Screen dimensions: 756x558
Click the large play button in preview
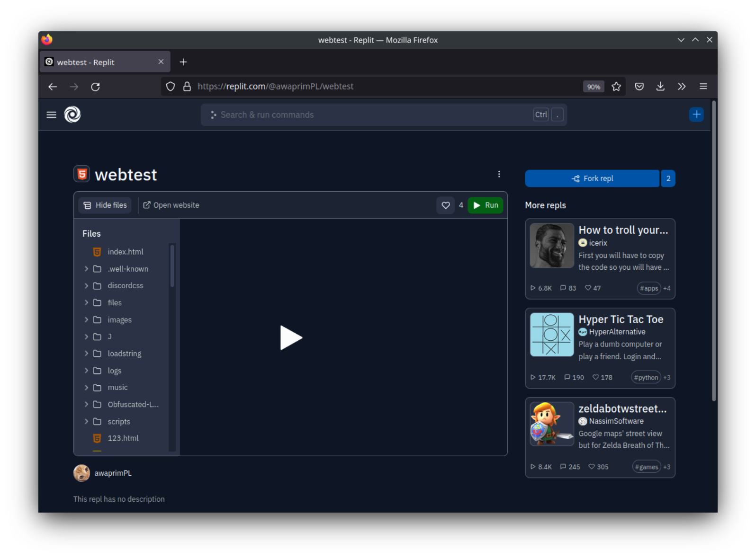(291, 337)
